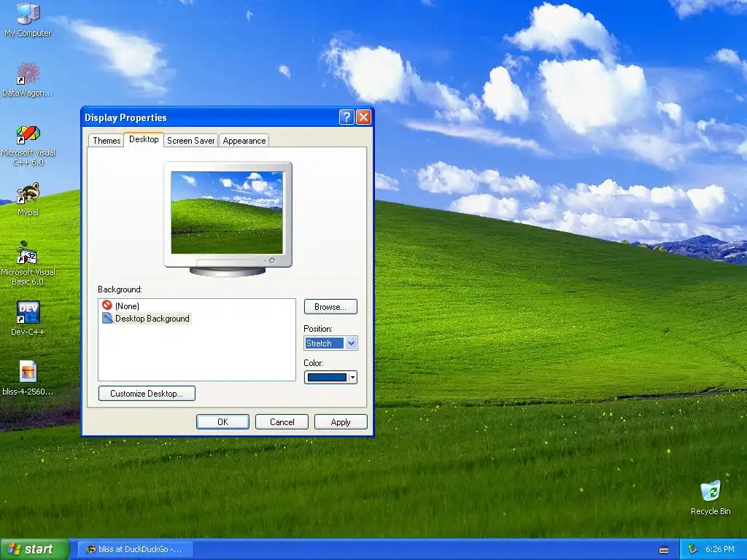Click the Help question mark button

(347, 117)
